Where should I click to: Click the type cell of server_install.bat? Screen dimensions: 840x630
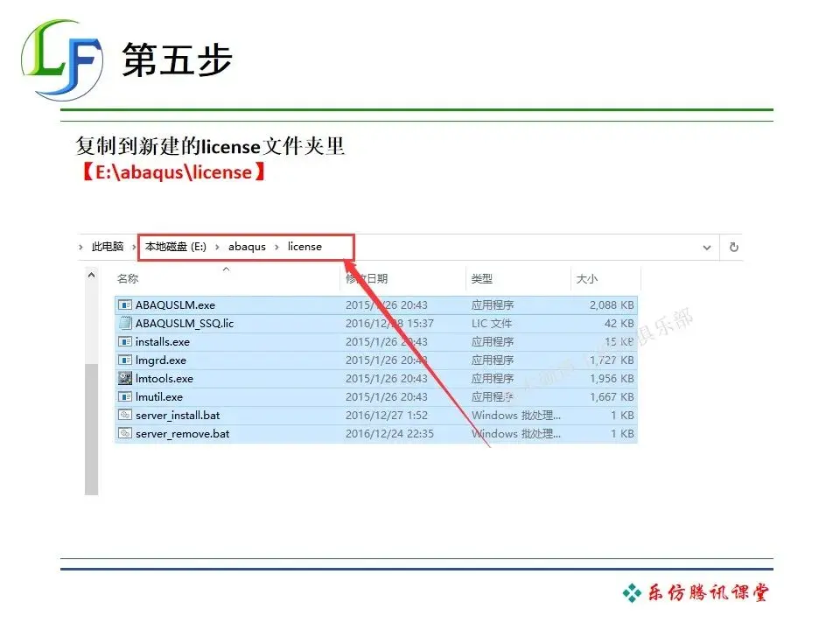pos(516,415)
